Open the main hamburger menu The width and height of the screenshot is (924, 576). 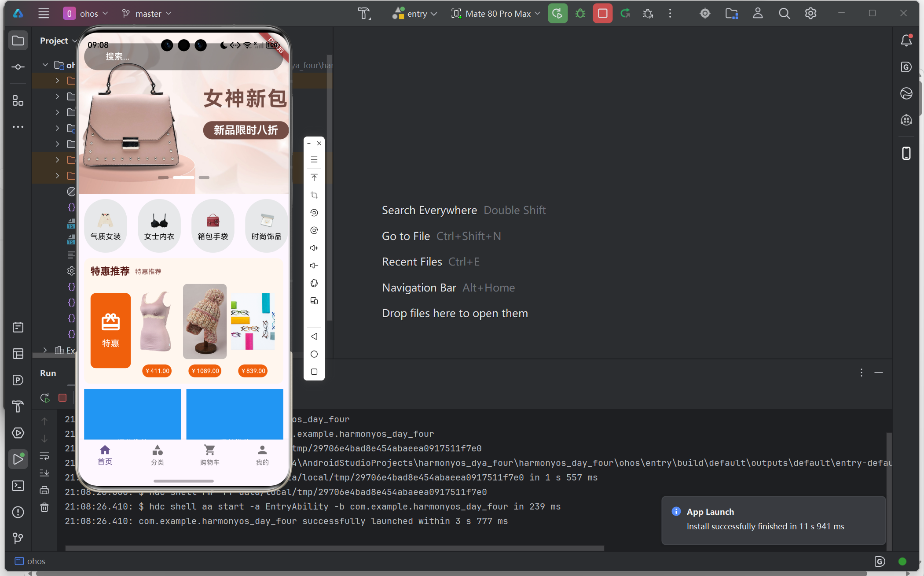[x=44, y=14]
